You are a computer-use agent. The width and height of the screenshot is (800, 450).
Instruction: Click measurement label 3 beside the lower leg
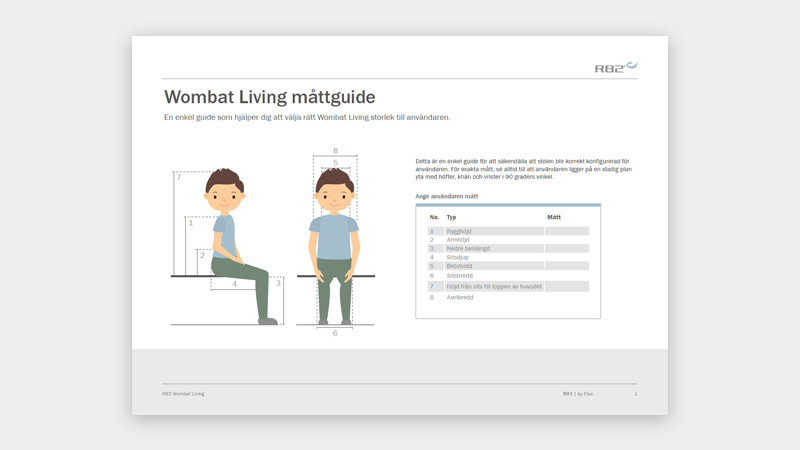278,283
